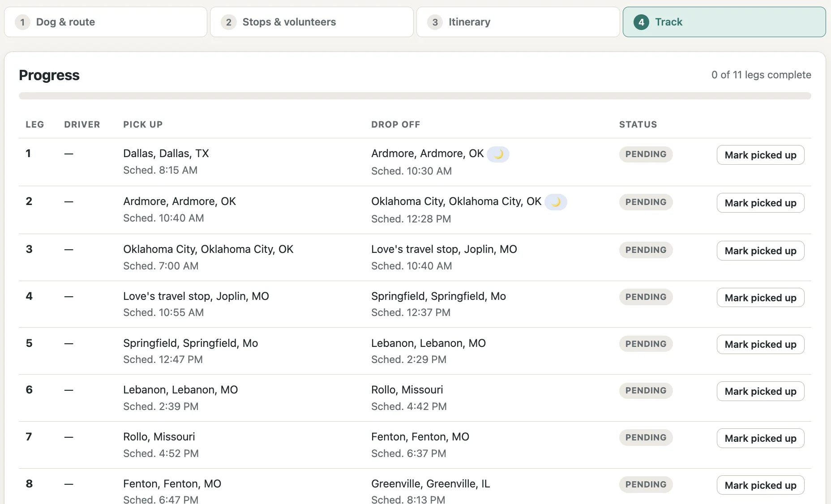
Task: Click the DROP OFF column header
Action: pyautogui.click(x=396, y=124)
